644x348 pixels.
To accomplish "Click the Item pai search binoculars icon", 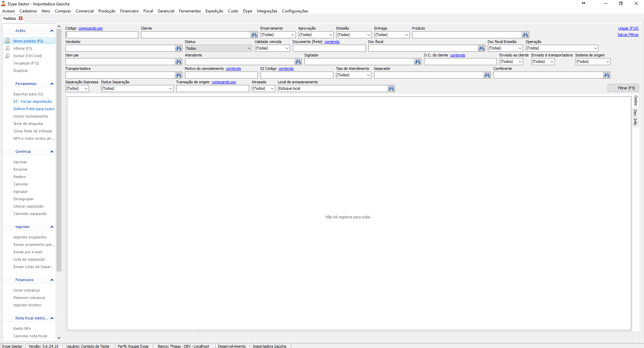I will pyautogui.click(x=178, y=62).
